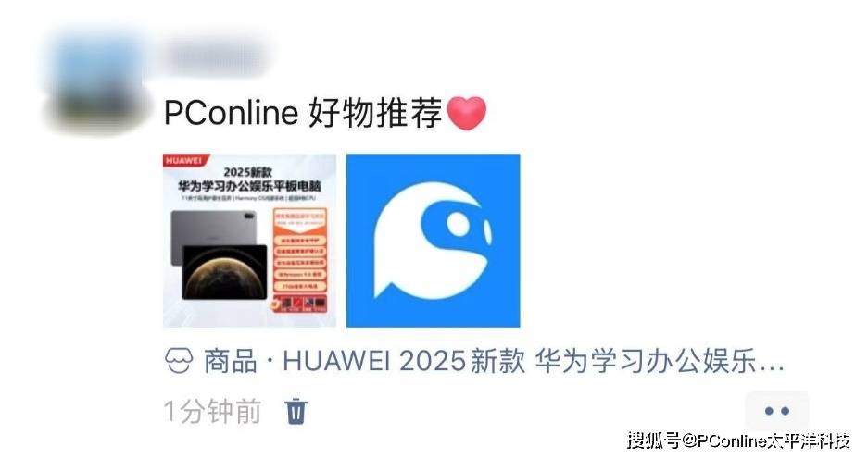This screenshot has width=868, height=459.
Task: Open the blurred profile avatar
Action: click(95, 81)
